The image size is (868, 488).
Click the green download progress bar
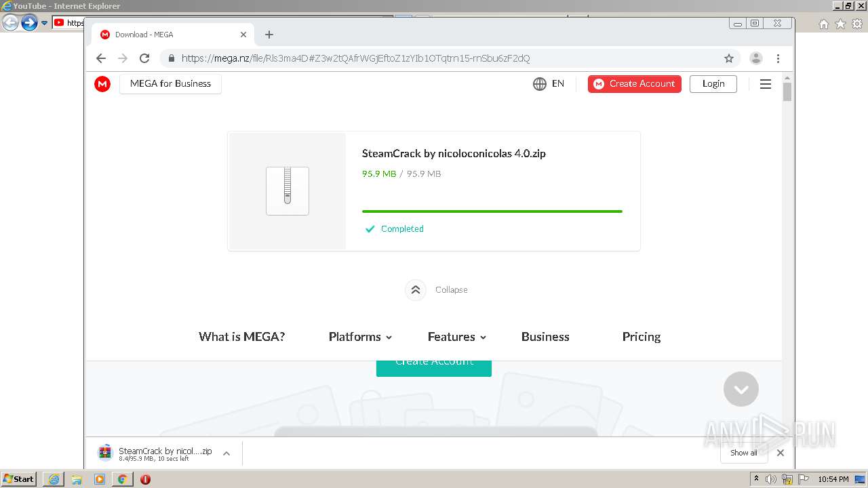coord(492,211)
